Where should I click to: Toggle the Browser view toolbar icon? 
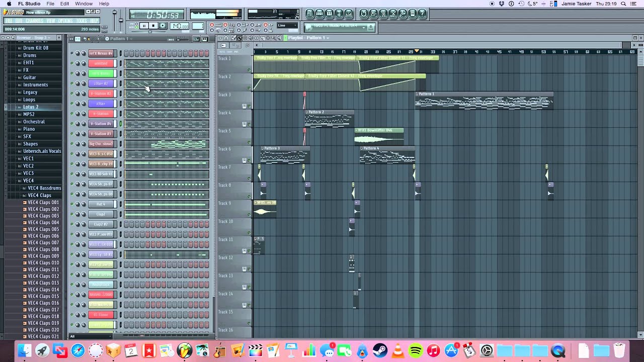[x=339, y=14]
